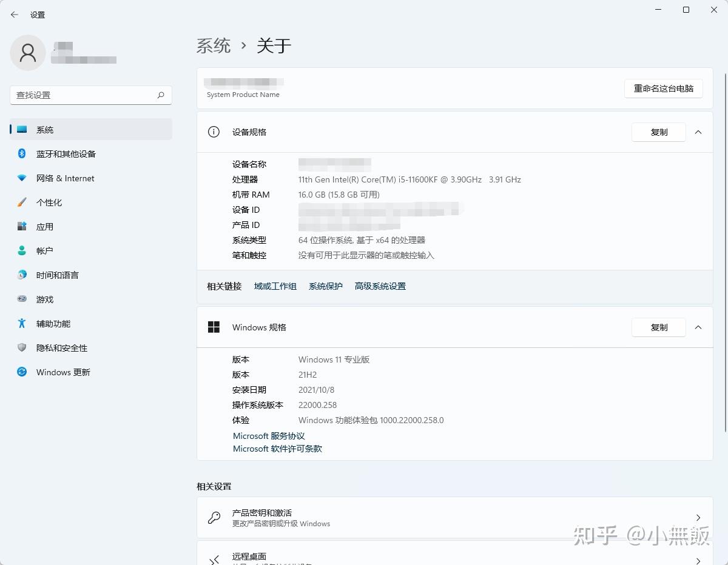Switch to 系统 in the sidebar
The image size is (728, 565).
click(x=21, y=129)
